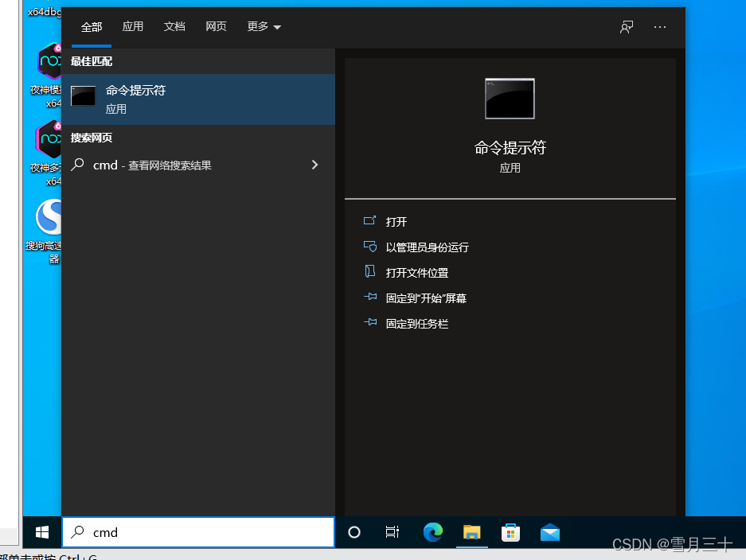746x560 pixels.
Task: Switch to the 文档 search tab
Action: (x=174, y=26)
